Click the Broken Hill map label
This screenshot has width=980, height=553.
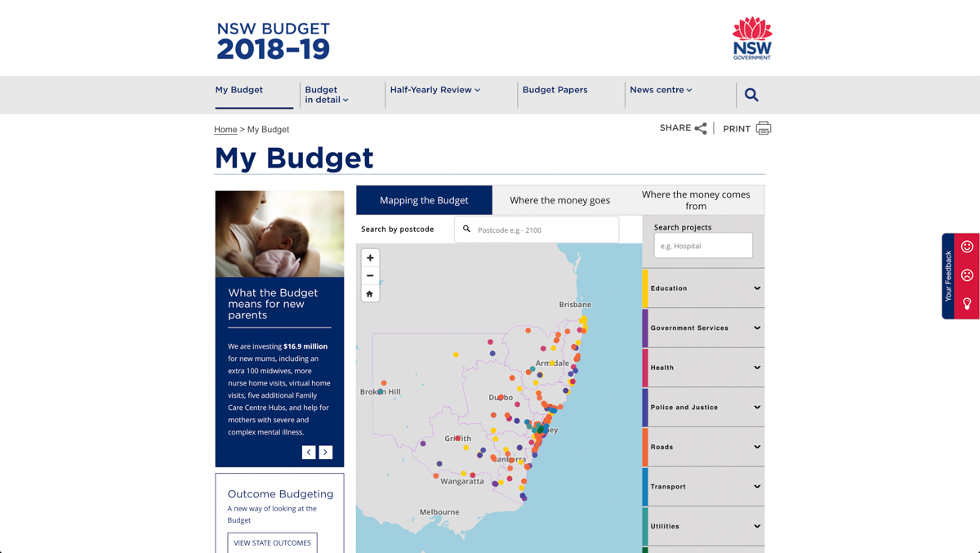(x=381, y=392)
